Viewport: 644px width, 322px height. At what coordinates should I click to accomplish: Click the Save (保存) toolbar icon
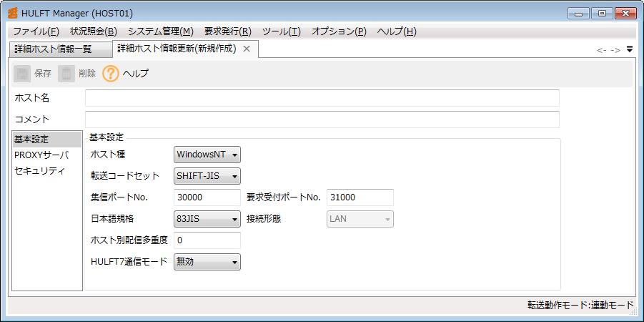pyautogui.click(x=22, y=74)
